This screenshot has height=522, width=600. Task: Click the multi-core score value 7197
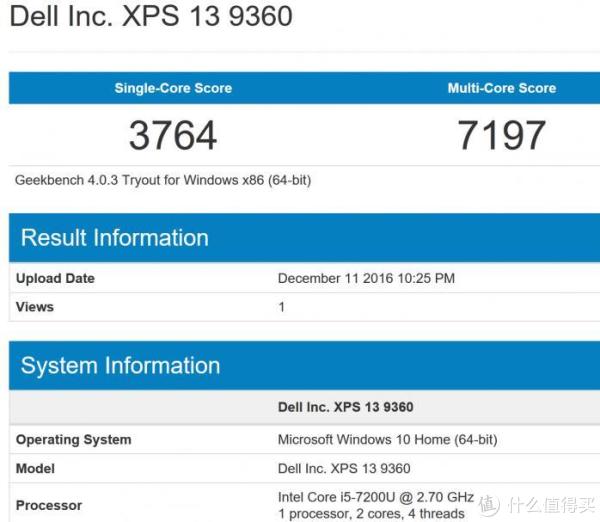pyautogui.click(x=501, y=136)
